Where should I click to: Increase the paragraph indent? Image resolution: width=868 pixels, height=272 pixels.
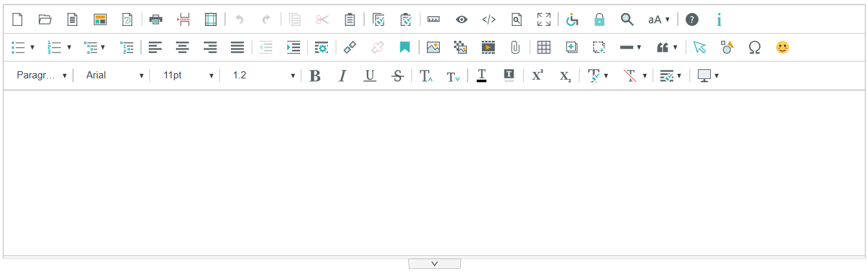click(294, 47)
